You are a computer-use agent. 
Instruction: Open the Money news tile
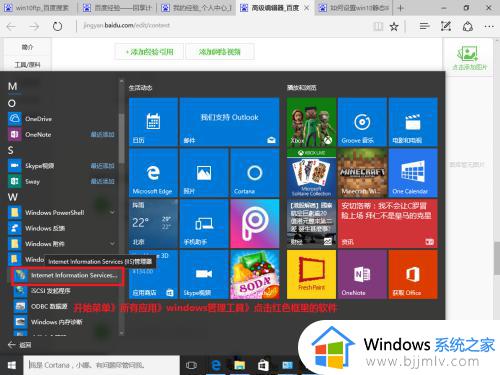click(x=311, y=224)
